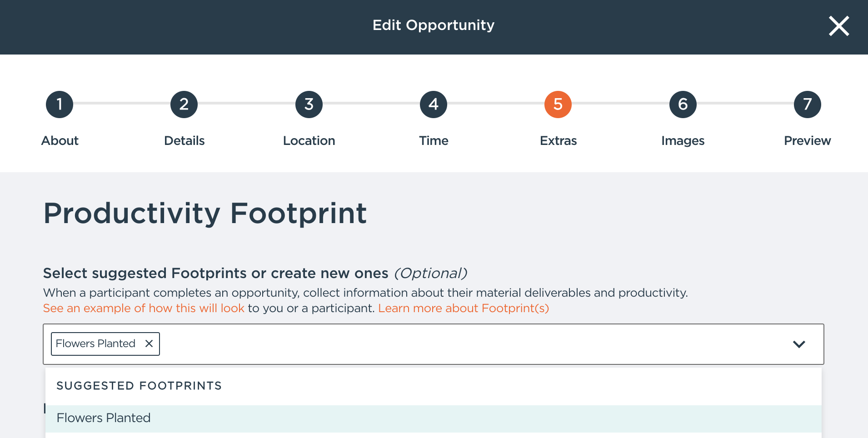The height and width of the screenshot is (438, 868).
Task: Close the Edit Opportunity dialog
Action: (838, 26)
